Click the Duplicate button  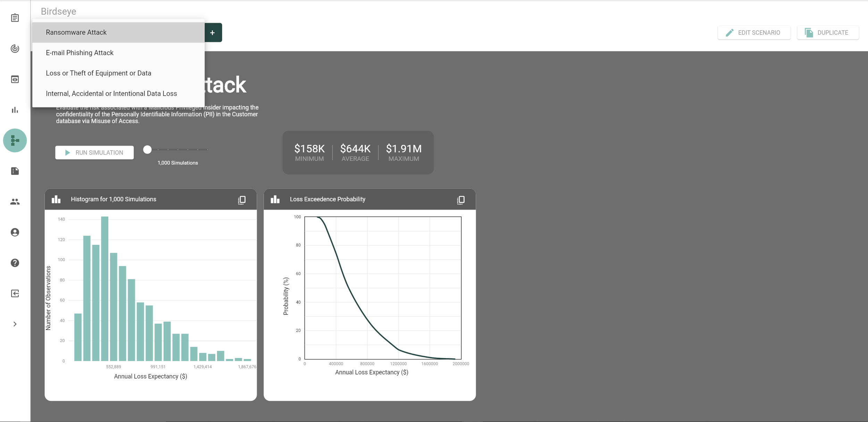(x=827, y=33)
